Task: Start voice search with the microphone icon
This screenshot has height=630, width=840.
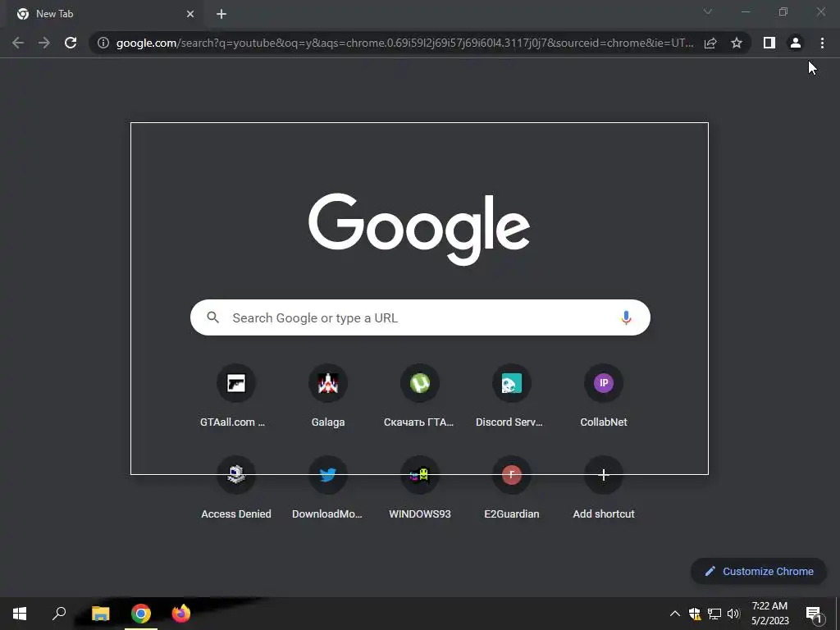Action: point(626,317)
